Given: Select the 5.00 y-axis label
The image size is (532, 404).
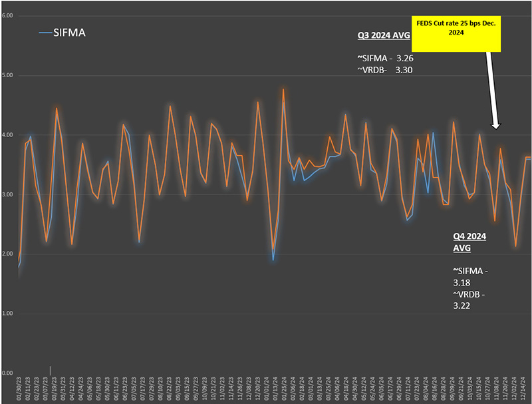Looking at the screenshot, I should coord(7,75).
